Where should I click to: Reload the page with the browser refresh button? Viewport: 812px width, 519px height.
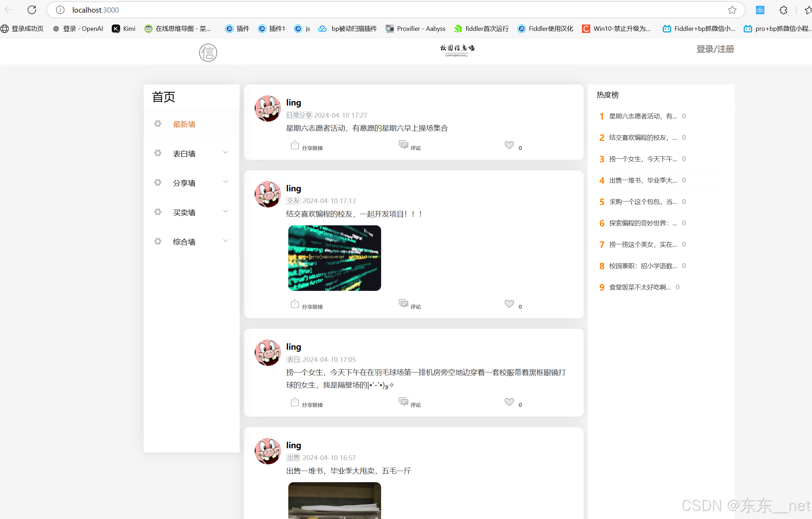(x=32, y=10)
